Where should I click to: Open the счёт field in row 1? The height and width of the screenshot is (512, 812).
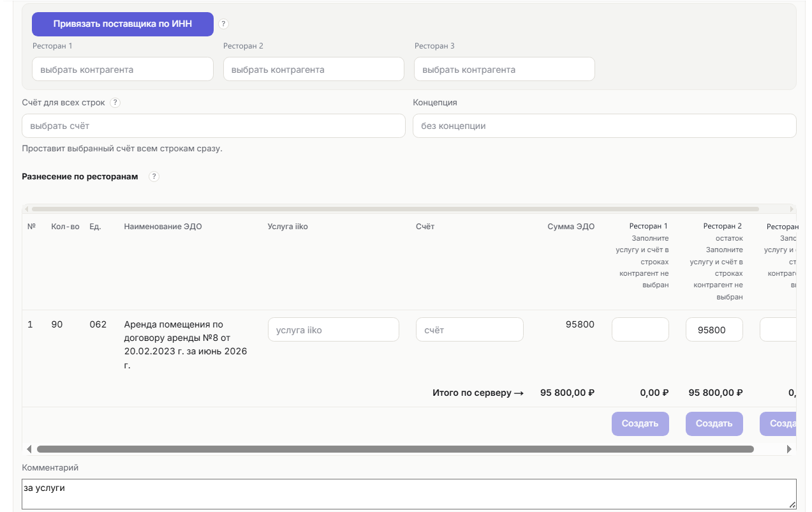(469, 329)
